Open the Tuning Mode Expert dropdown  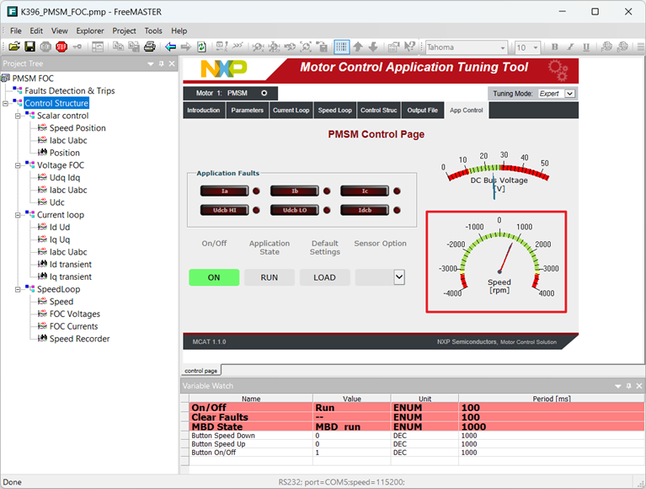coord(569,94)
